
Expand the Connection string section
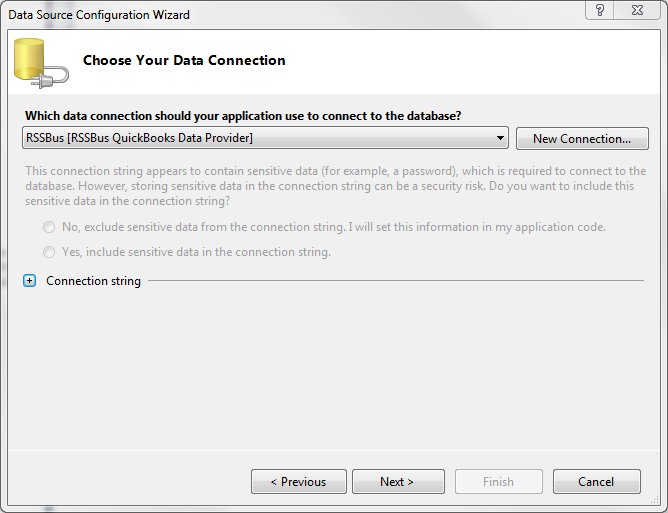coord(29,281)
